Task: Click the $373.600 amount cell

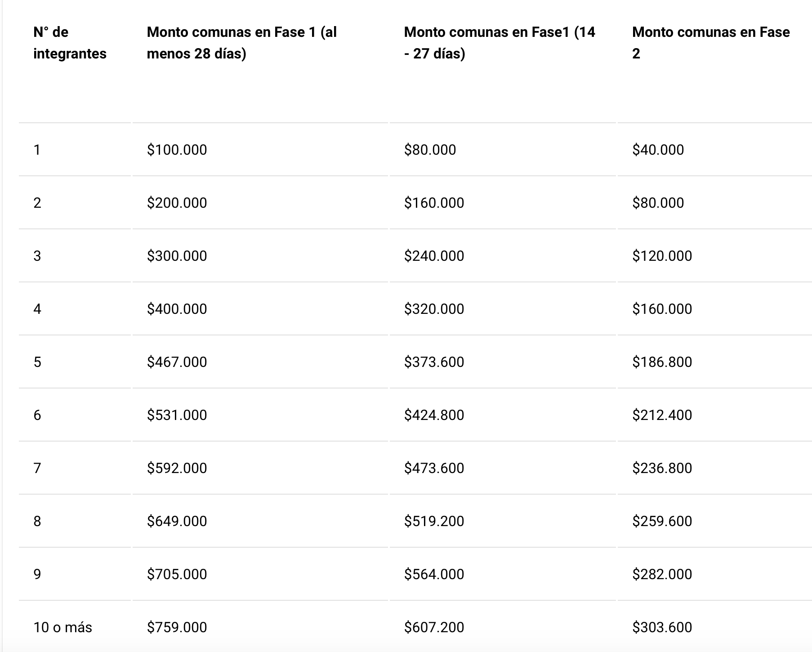Action: click(x=434, y=362)
